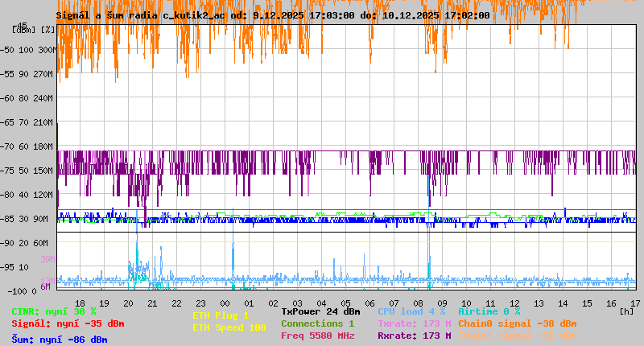Click the '-50 100 300M' y-axis label
The image size is (644, 346).
(x=27, y=50)
